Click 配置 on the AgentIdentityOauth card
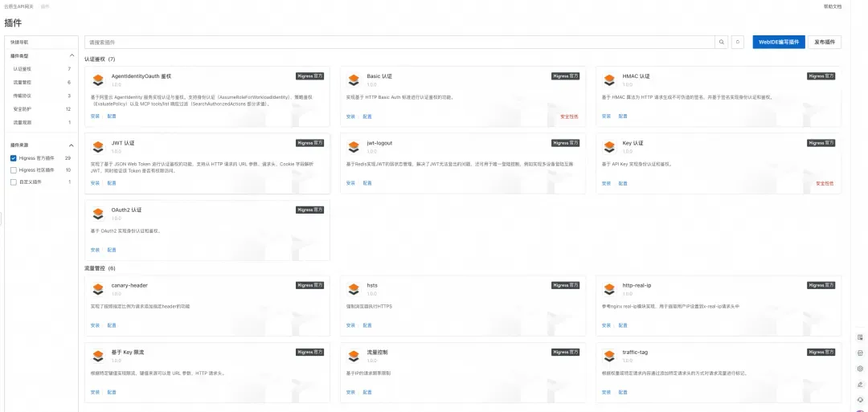The image size is (868, 412). (x=112, y=116)
